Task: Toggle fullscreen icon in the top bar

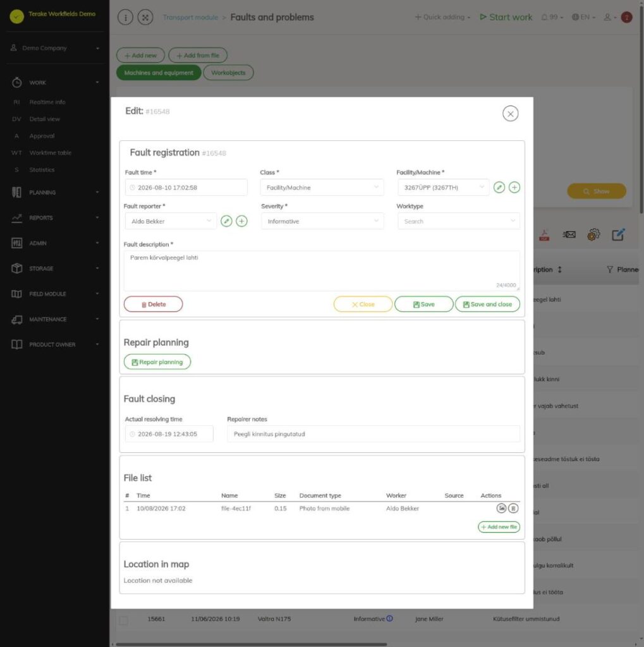Action: point(145,17)
